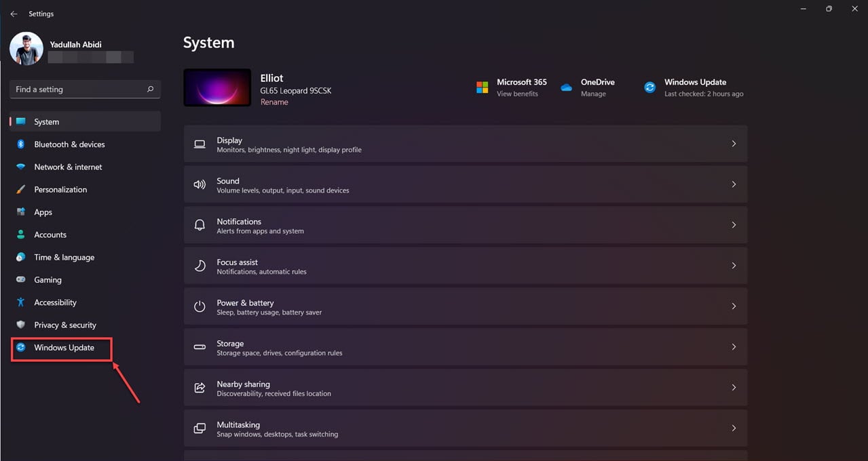This screenshot has height=461, width=868.
Task: Click the Bluetooth & devices sidebar icon
Action: pos(21,144)
